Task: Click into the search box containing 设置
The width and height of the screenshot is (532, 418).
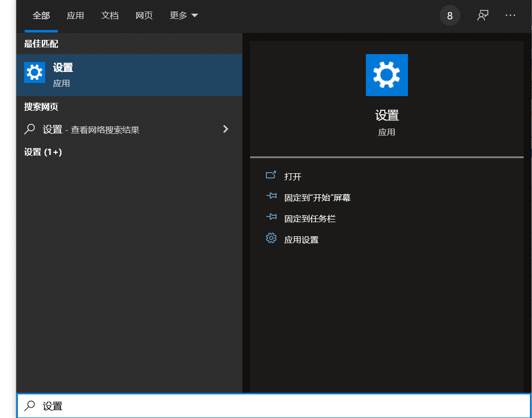Action: 274,406
